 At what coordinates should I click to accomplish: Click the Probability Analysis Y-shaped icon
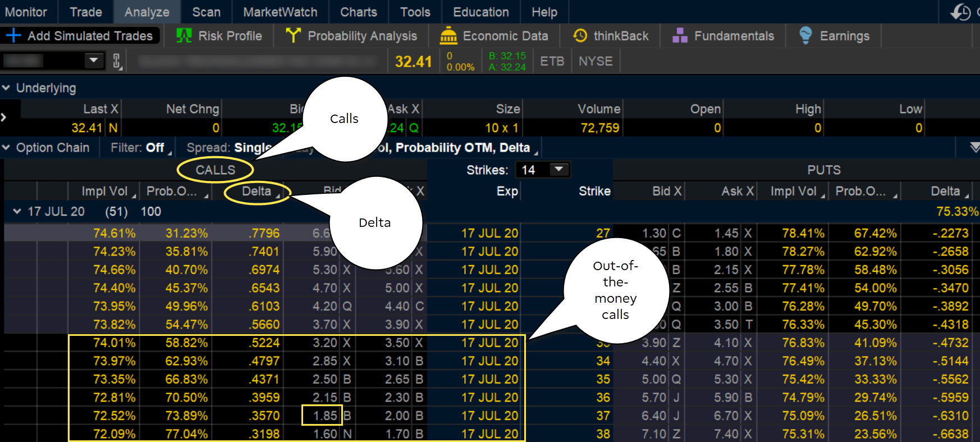(293, 35)
